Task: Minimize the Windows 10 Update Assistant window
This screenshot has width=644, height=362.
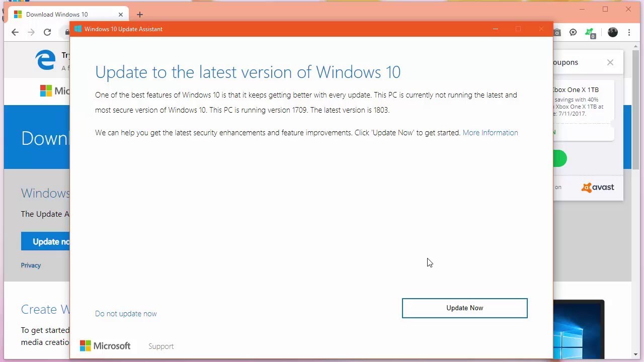Action: pos(496,29)
